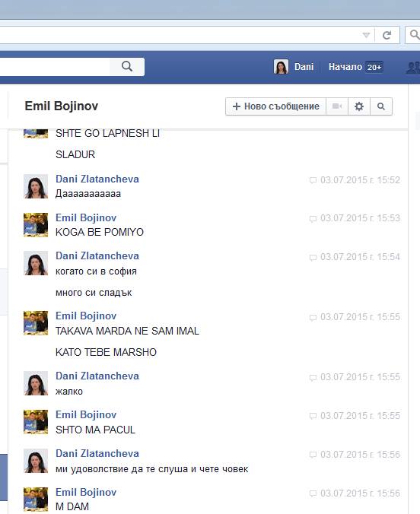Click the Emil Bojinov conversation title
Screen dimensions: 420x514
(62, 106)
